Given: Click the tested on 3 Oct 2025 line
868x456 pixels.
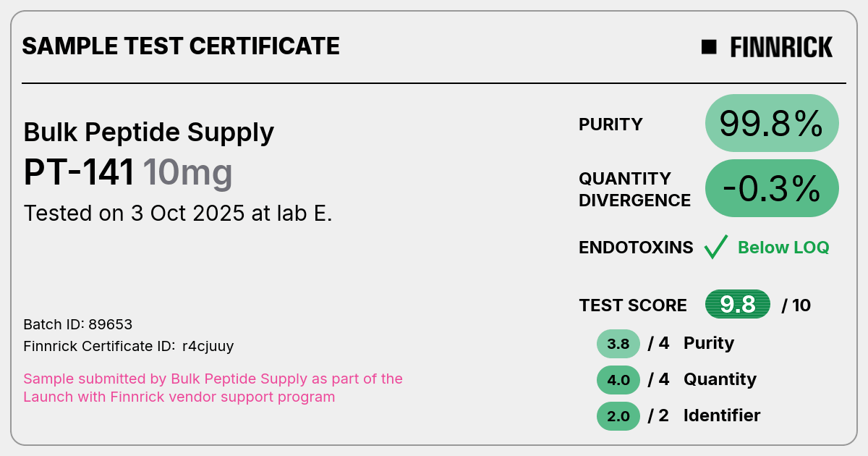Looking at the screenshot, I should [178, 214].
